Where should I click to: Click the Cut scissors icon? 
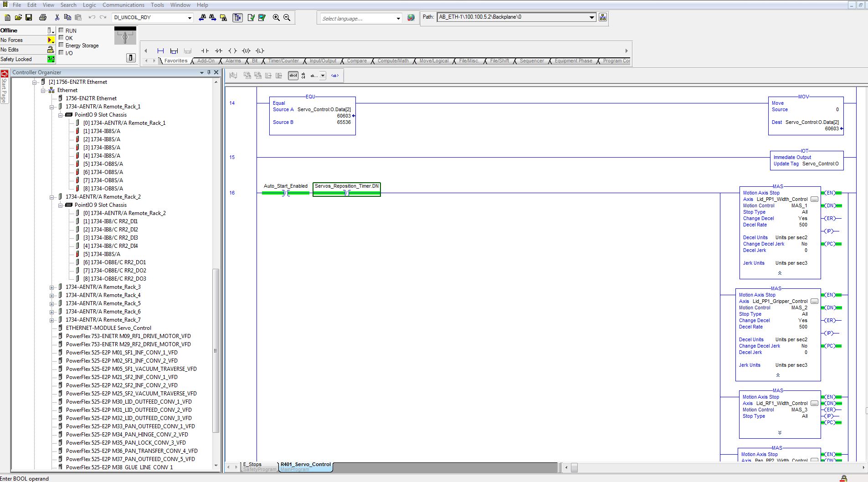point(57,17)
